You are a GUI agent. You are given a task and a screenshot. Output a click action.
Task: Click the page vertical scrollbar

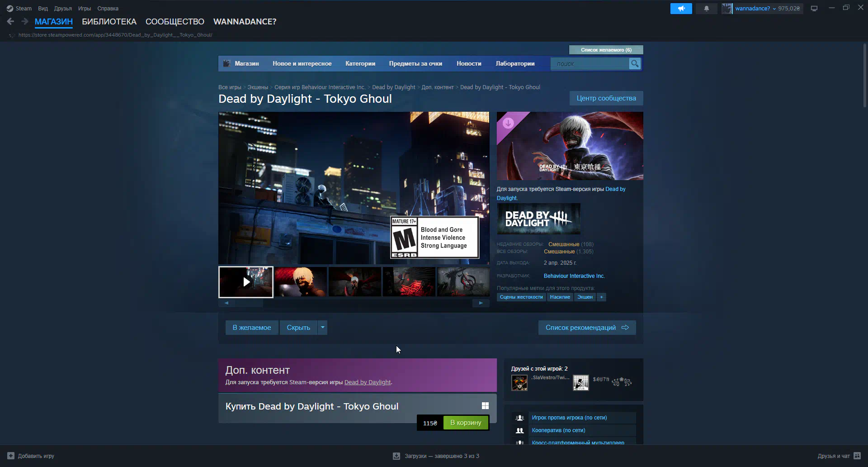[x=864, y=75]
